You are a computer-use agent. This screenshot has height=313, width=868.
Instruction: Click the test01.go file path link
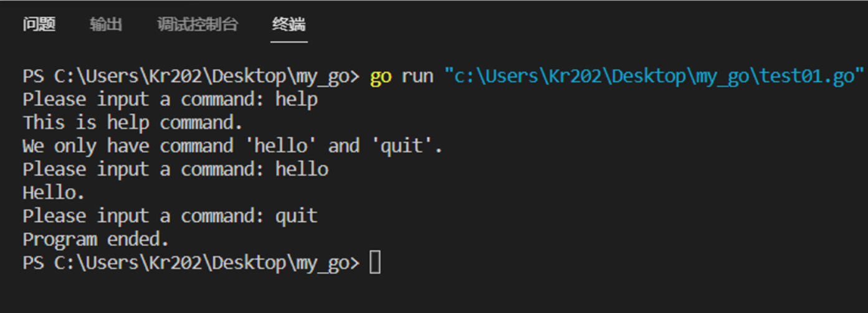[654, 76]
